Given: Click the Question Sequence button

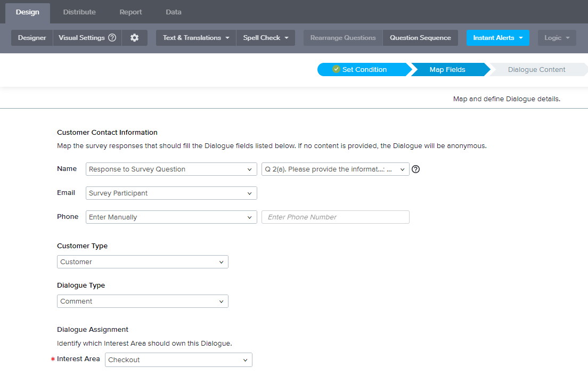Looking at the screenshot, I should (x=420, y=38).
